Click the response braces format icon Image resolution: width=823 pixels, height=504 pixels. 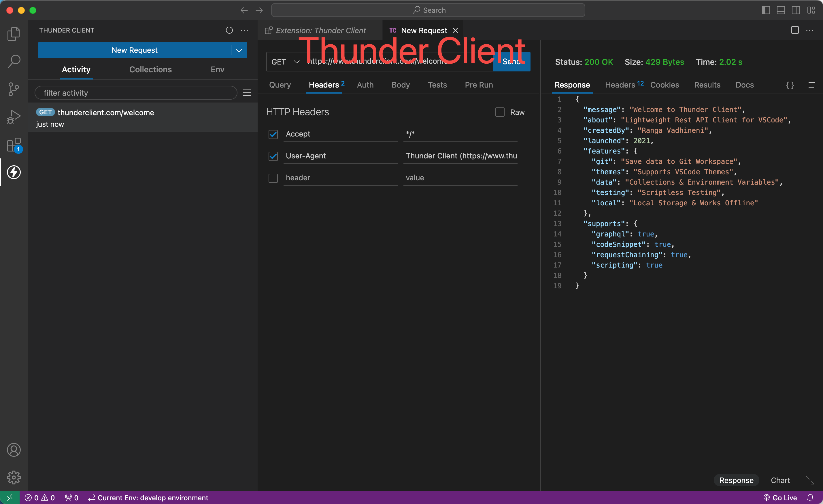[790, 85]
